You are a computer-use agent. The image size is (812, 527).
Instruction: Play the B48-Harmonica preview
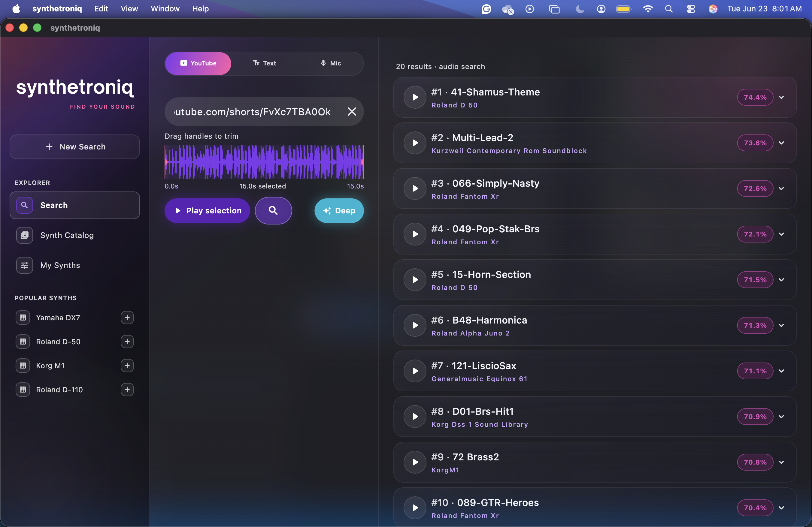415,326
